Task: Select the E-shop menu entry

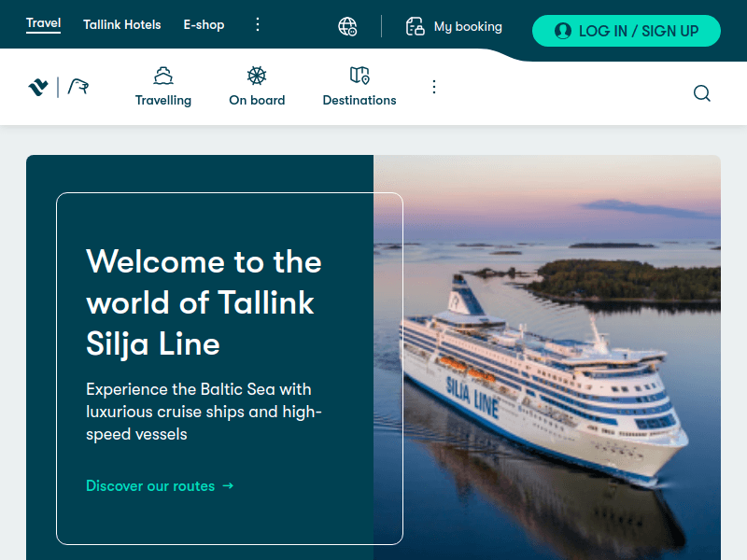Action: tap(204, 25)
